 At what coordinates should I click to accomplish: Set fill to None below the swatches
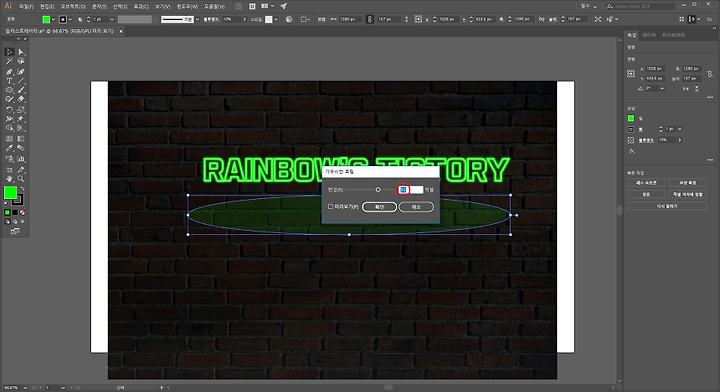pos(22,213)
